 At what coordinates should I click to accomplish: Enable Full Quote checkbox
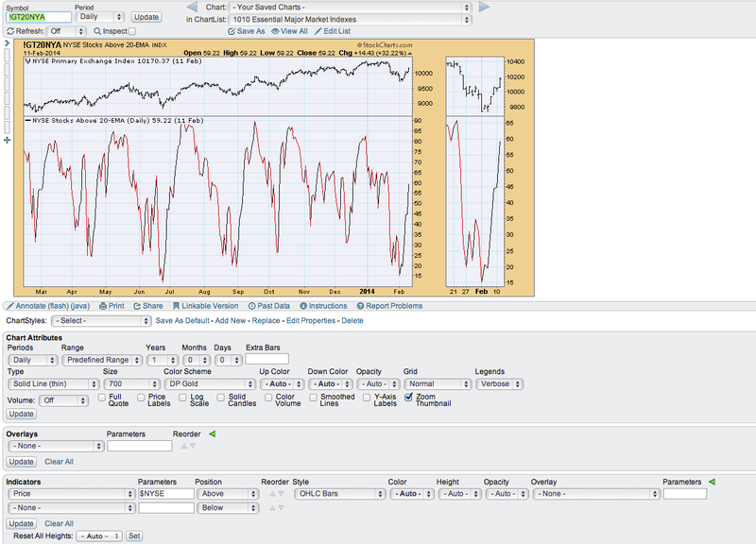[x=102, y=398]
